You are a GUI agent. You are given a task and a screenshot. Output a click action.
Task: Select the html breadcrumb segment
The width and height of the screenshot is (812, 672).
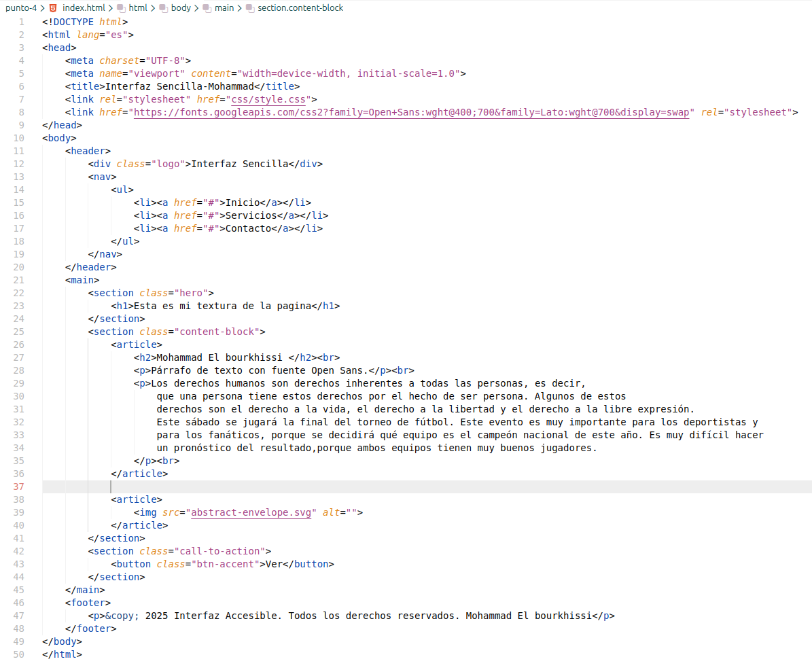pyautogui.click(x=138, y=8)
